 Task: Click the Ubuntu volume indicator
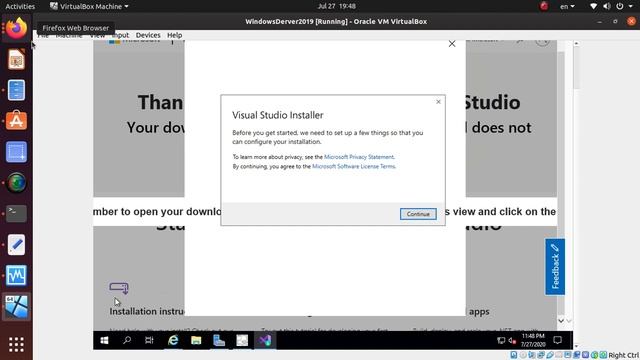[607, 6]
